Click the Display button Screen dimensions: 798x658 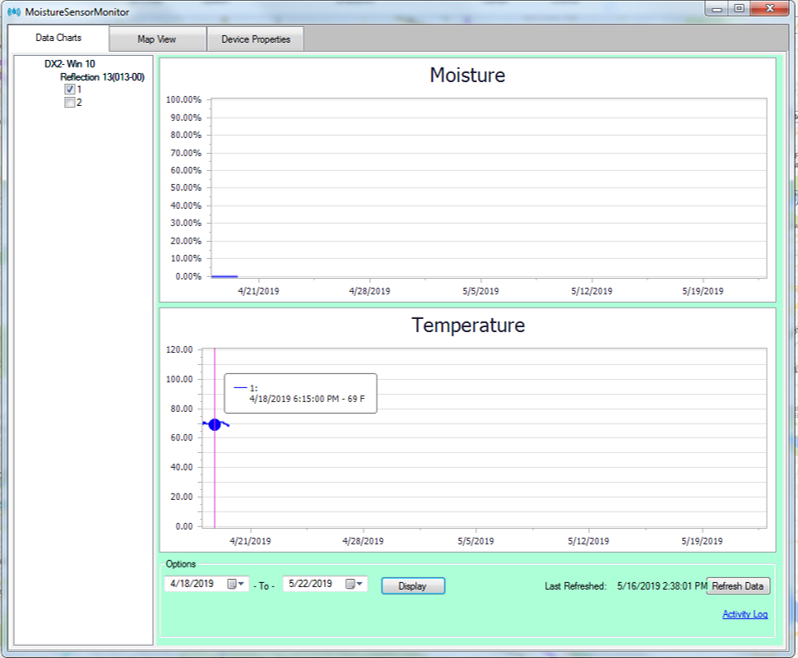tap(413, 586)
